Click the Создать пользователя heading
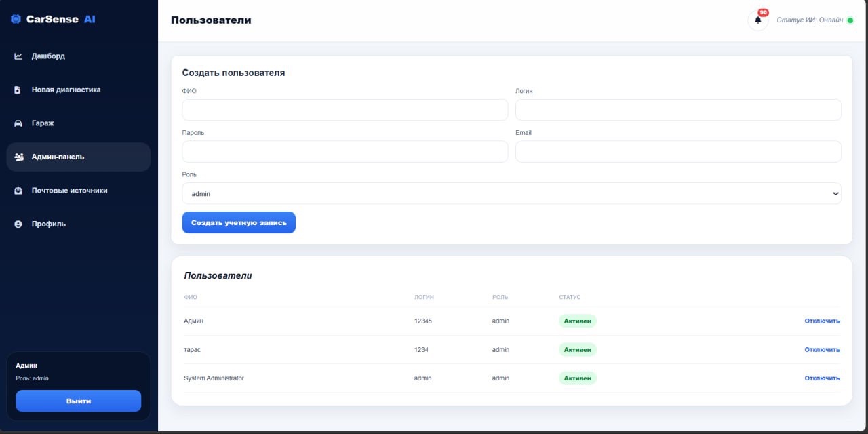 233,73
